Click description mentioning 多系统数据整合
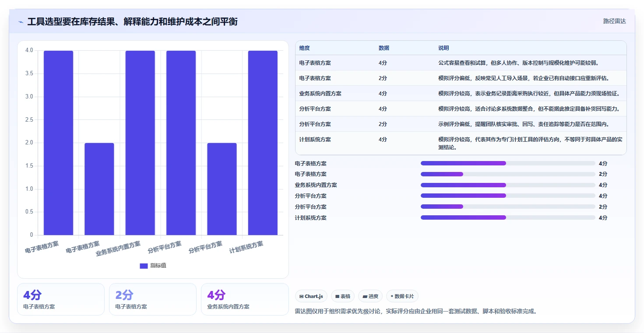 tap(529, 109)
